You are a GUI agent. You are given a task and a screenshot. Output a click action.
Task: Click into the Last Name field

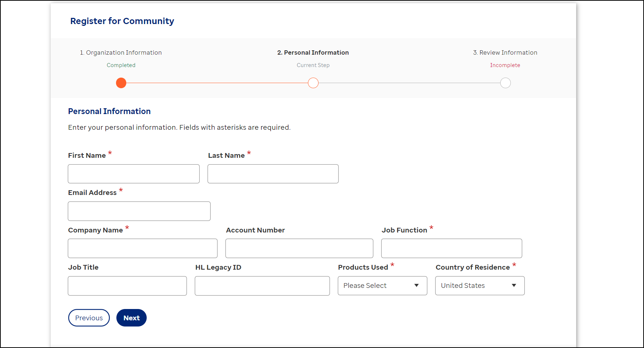click(273, 174)
